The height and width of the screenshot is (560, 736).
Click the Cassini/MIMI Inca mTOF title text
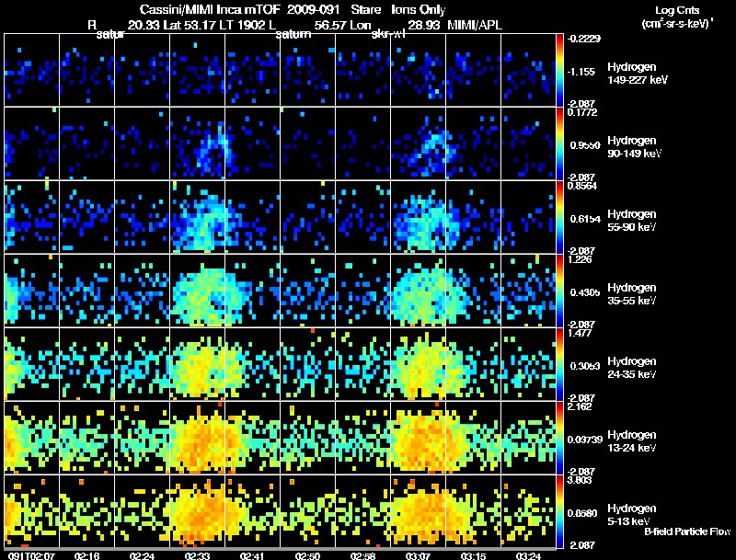(x=210, y=9)
